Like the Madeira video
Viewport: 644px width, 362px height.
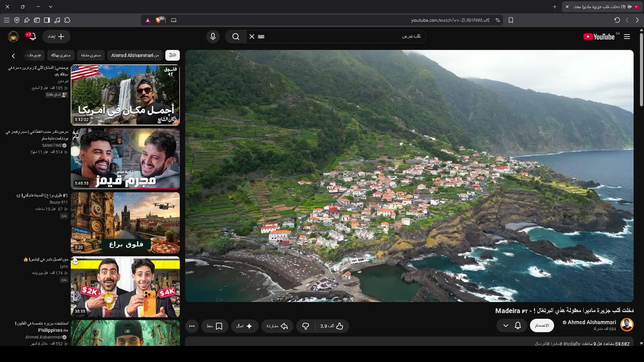332,326
